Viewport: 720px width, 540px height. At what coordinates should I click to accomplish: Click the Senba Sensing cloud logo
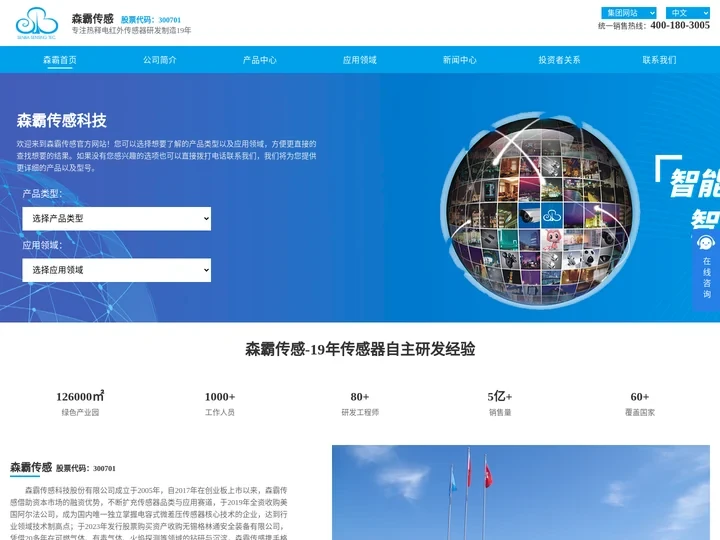tap(37, 23)
